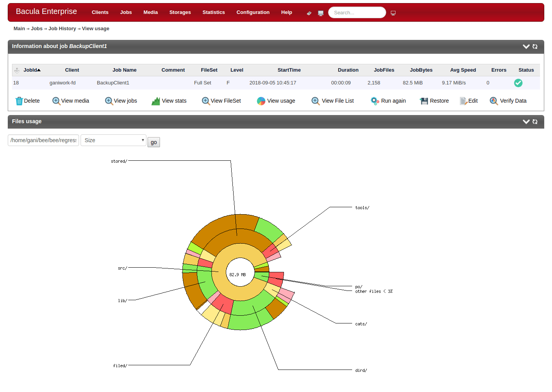Image resolution: width=552 pixels, height=392 pixels.
Task: Click the View File List label
Action: 338,101
